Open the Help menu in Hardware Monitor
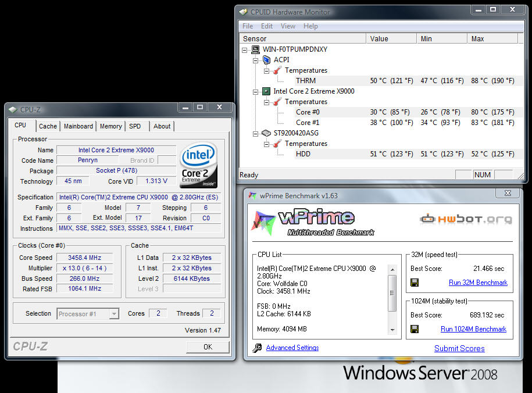The width and height of the screenshot is (532, 393). tap(310, 26)
